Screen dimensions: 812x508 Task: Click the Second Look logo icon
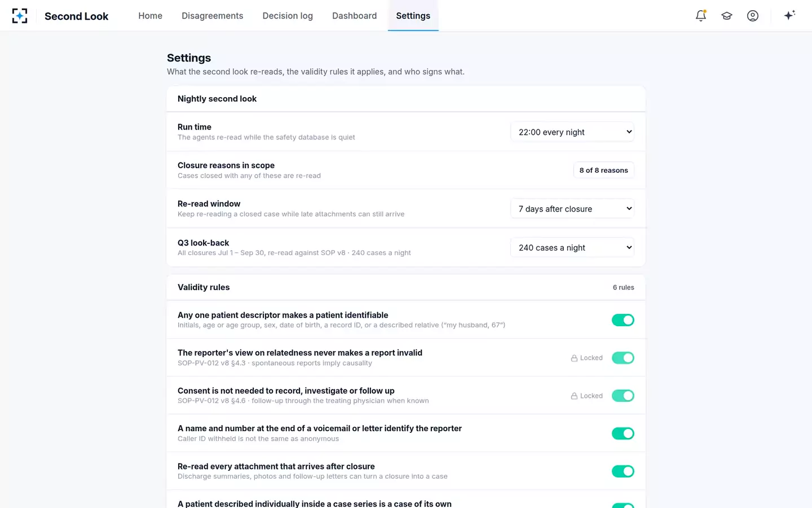(20, 16)
